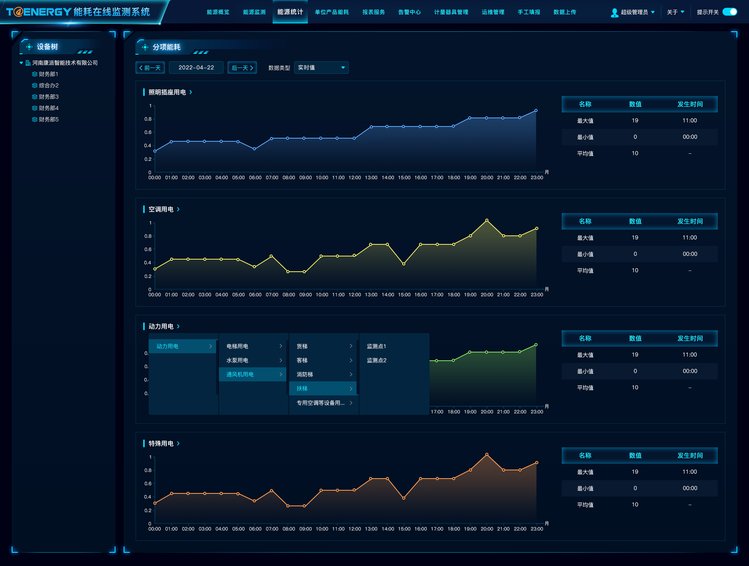Click the super admin user avatar icon
This screenshot has height=566, width=749.
point(614,13)
